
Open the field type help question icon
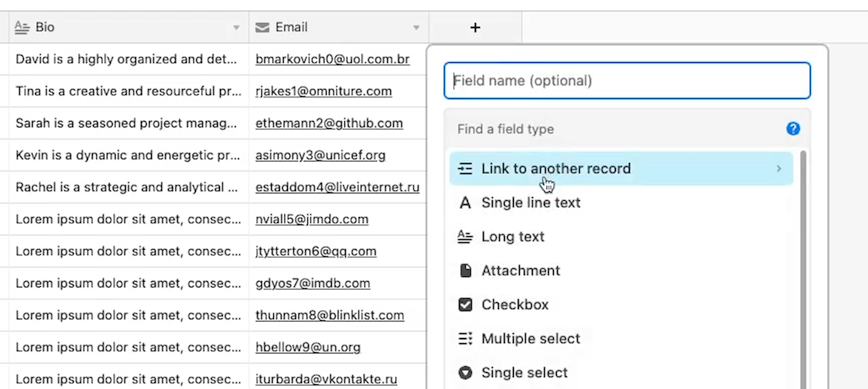[792, 129]
